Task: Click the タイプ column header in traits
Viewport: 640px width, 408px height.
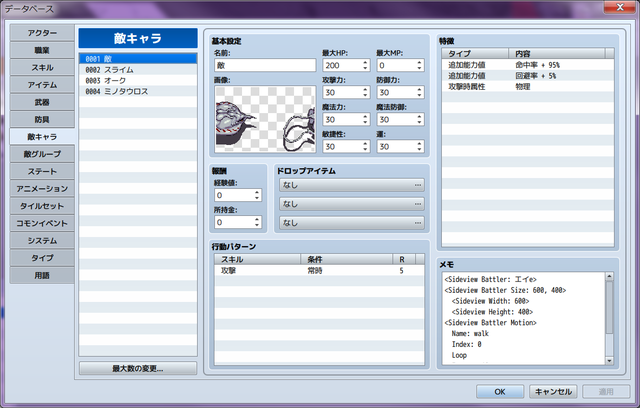Action: 475,53
